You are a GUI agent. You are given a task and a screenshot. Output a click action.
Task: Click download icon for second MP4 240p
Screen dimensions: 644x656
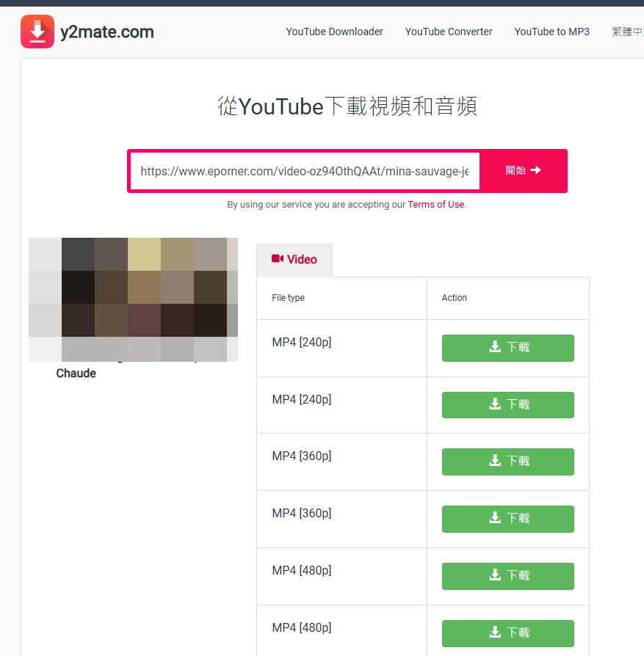[x=495, y=404]
